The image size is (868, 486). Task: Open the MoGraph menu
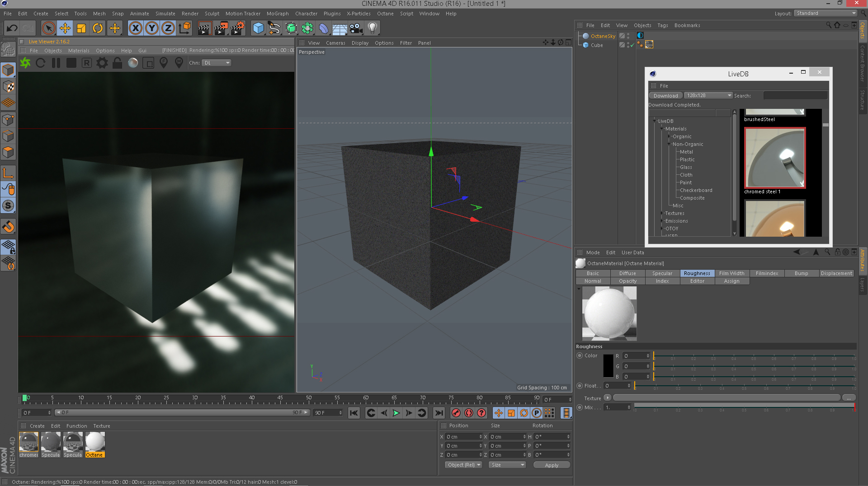coord(277,14)
